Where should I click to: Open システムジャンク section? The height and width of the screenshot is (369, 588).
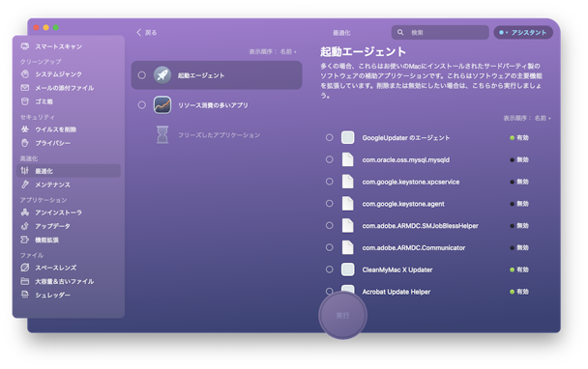point(58,74)
